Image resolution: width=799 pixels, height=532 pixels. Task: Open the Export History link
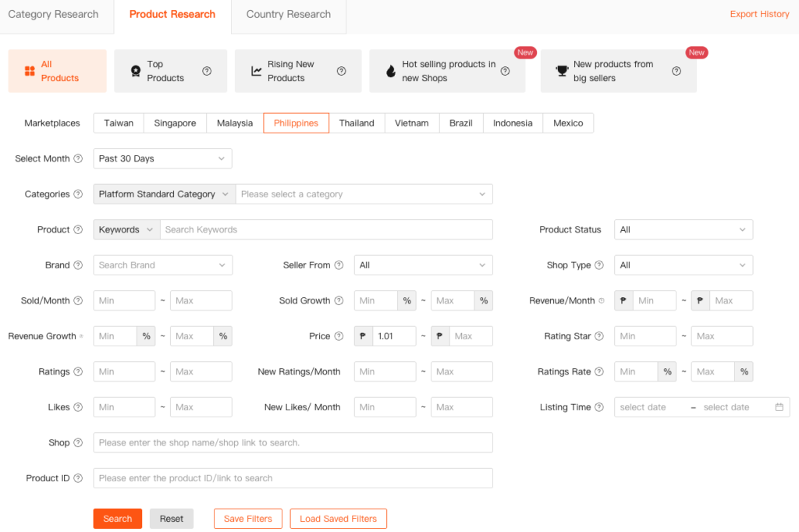[759, 14]
